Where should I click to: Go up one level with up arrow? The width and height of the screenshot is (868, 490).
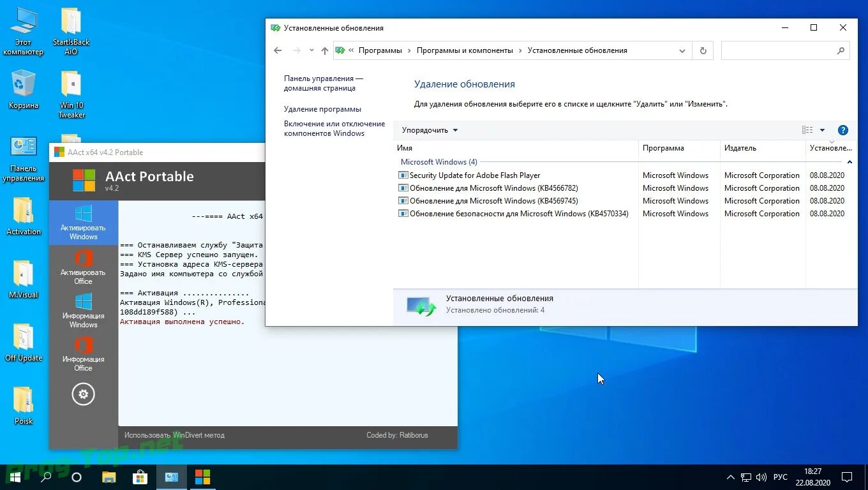click(325, 50)
